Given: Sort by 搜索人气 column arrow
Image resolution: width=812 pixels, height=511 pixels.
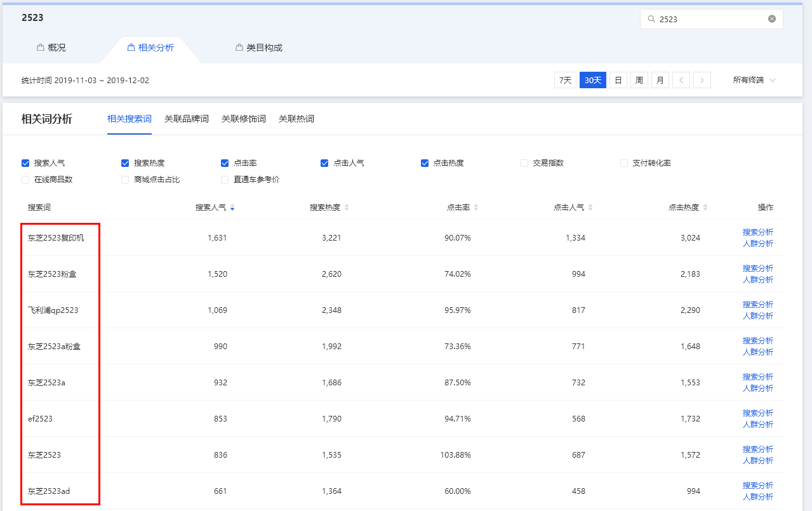Looking at the screenshot, I should (232, 208).
